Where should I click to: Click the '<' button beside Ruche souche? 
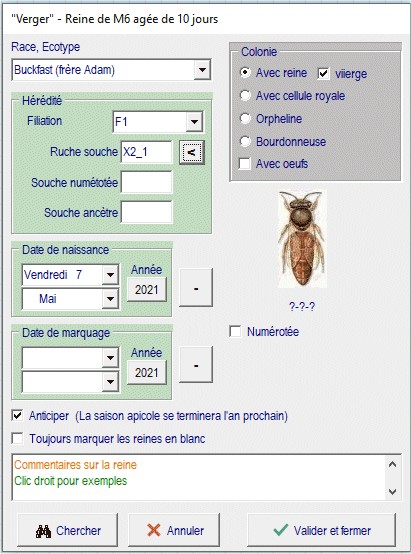click(x=192, y=152)
